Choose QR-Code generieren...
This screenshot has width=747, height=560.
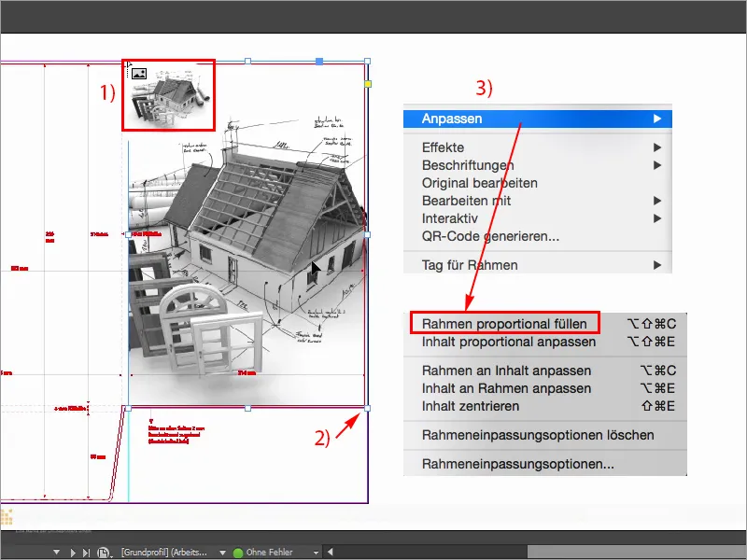pos(538,236)
